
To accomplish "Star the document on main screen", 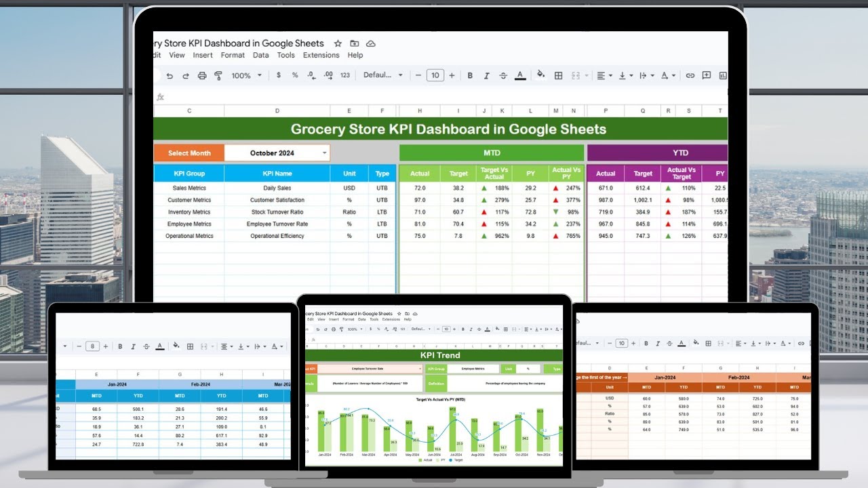I will click(338, 43).
